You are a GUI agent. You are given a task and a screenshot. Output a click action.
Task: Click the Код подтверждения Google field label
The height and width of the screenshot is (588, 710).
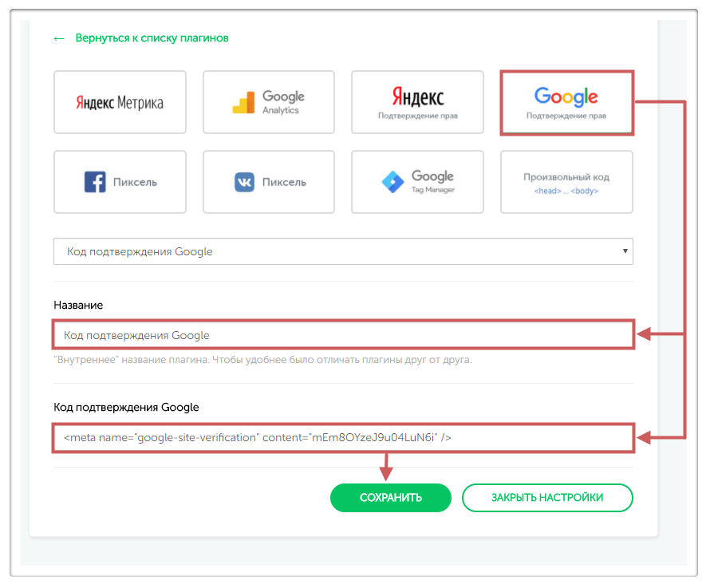pyautogui.click(x=126, y=407)
